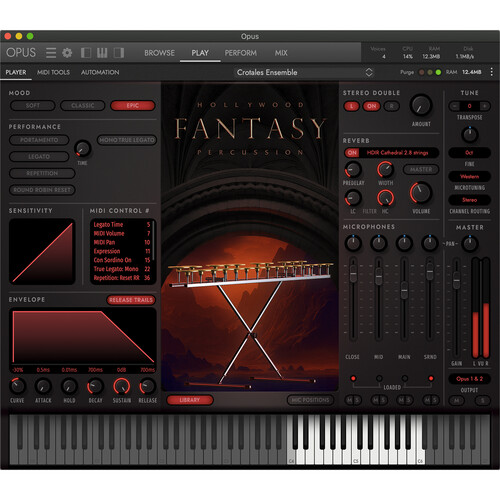Click the Library button
The image size is (500, 500).
(190, 400)
